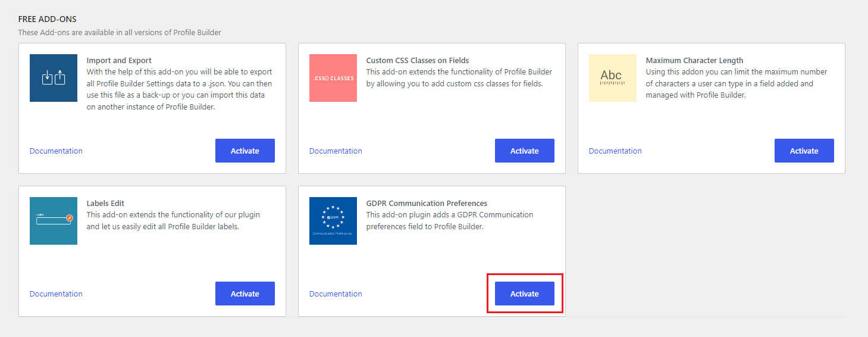Click the GDPR Communication Preferences title
Image resolution: width=868 pixels, height=337 pixels.
click(x=427, y=204)
